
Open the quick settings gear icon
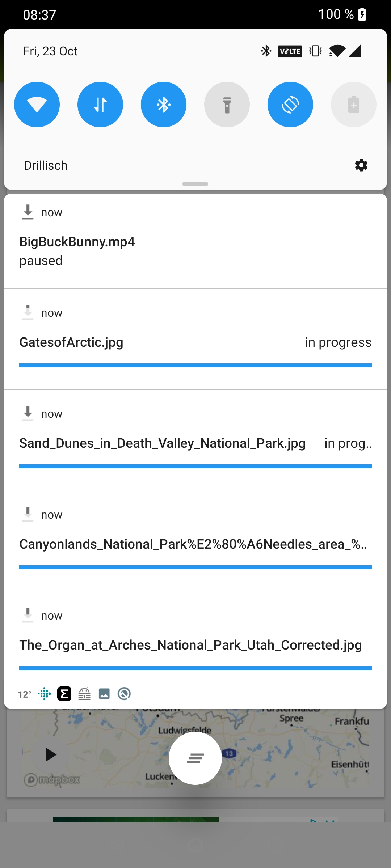click(361, 165)
